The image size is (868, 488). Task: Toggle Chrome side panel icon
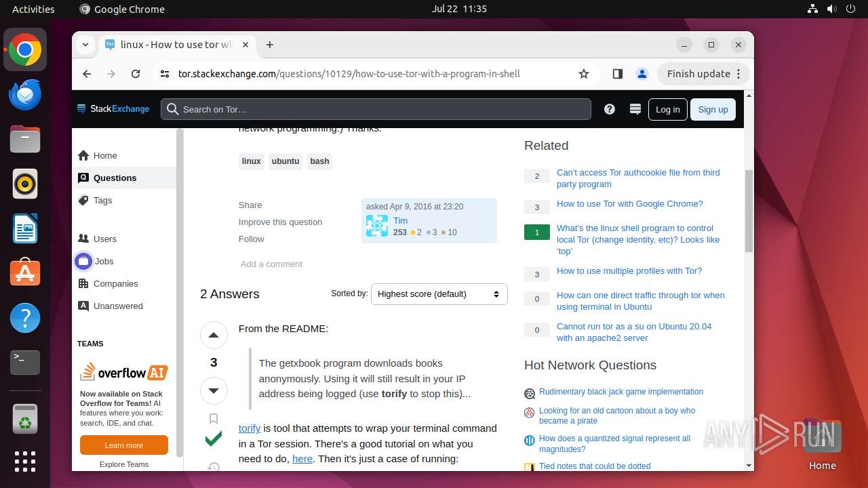coord(617,74)
